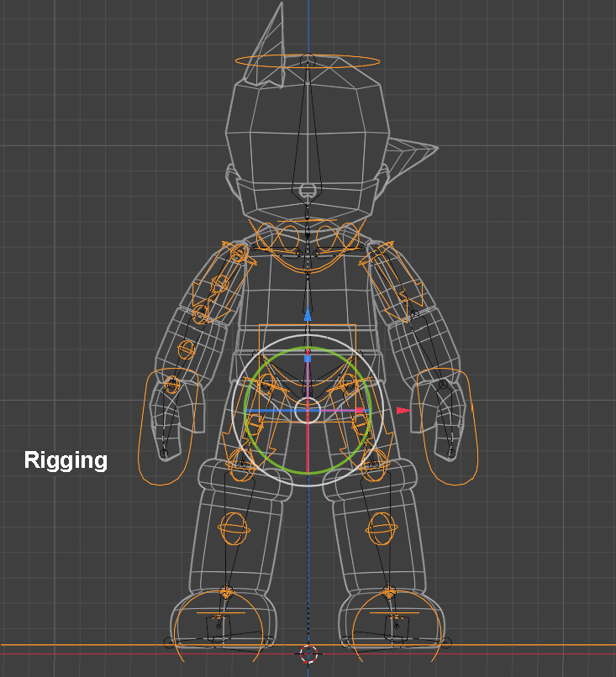Image resolution: width=616 pixels, height=677 pixels.
Task: Select the orange knee sphere control on the left leg
Action: (x=234, y=528)
